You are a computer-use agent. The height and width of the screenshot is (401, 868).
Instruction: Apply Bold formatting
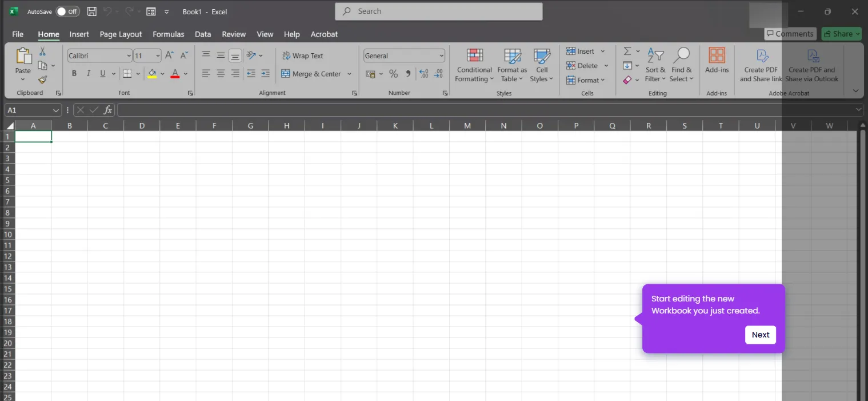tap(74, 74)
